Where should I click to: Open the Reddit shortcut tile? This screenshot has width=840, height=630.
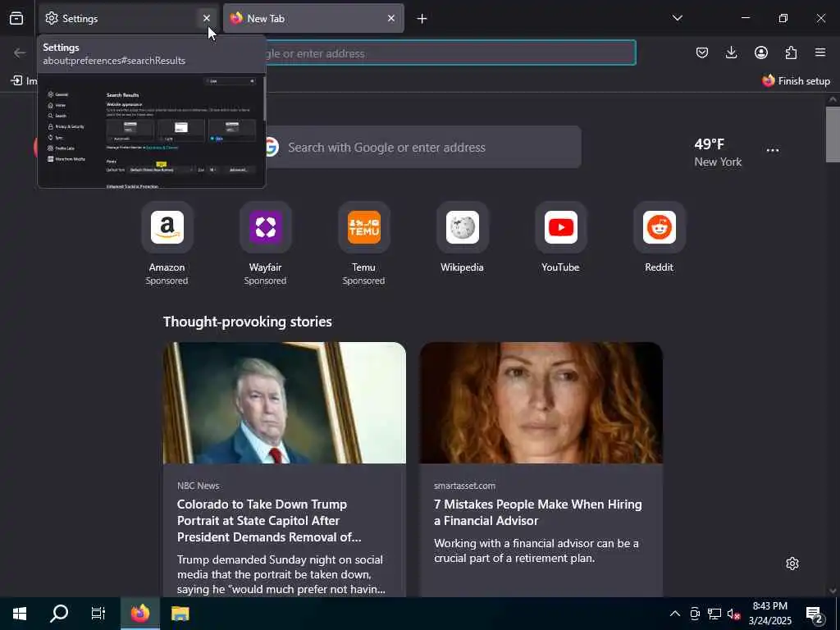(x=660, y=238)
